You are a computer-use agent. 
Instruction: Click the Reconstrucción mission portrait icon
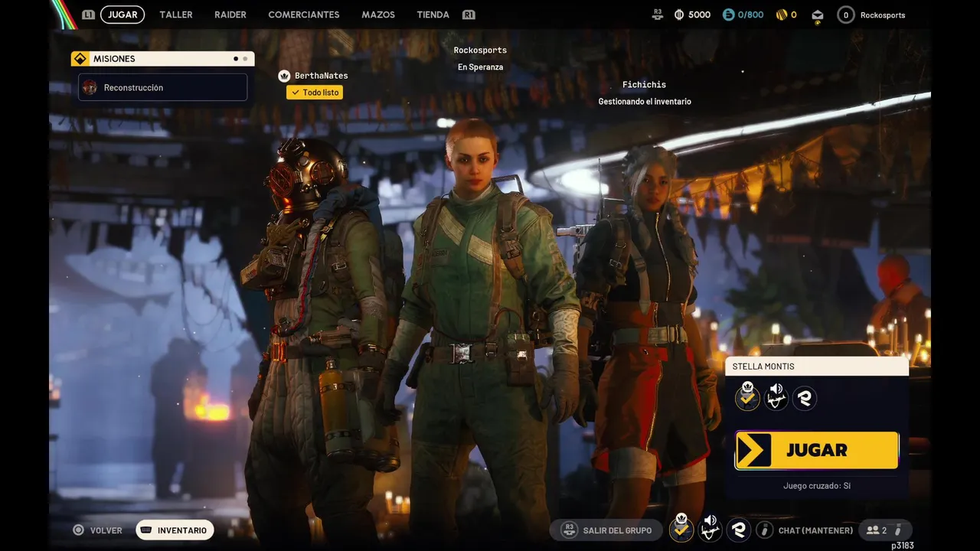pyautogui.click(x=90, y=87)
